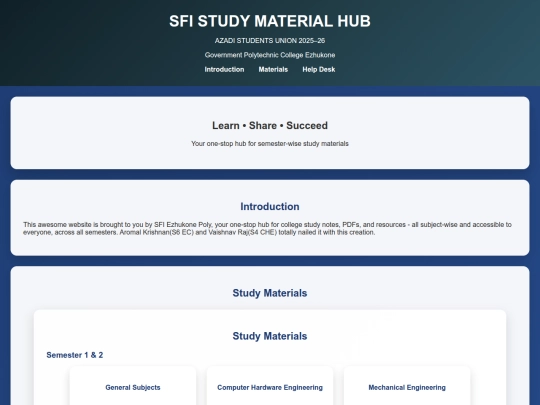Click the inner Study Materials card heading
The width and height of the screenshot is (540, 405).
pyautogui.click(x=270, y=336)
